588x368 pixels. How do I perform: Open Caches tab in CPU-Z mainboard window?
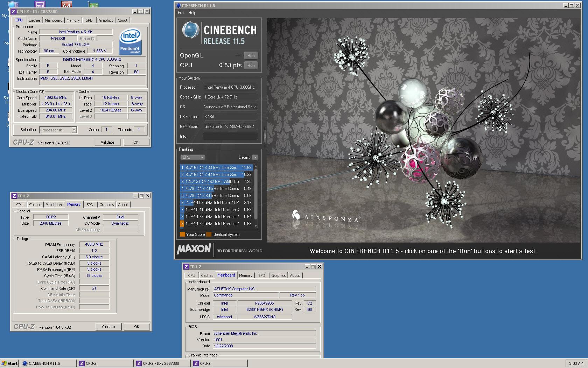207,275
